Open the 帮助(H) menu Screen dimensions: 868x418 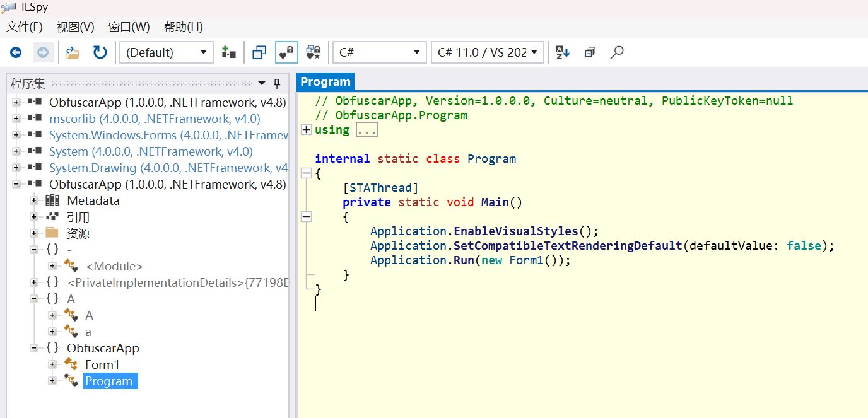click(183, 27)
